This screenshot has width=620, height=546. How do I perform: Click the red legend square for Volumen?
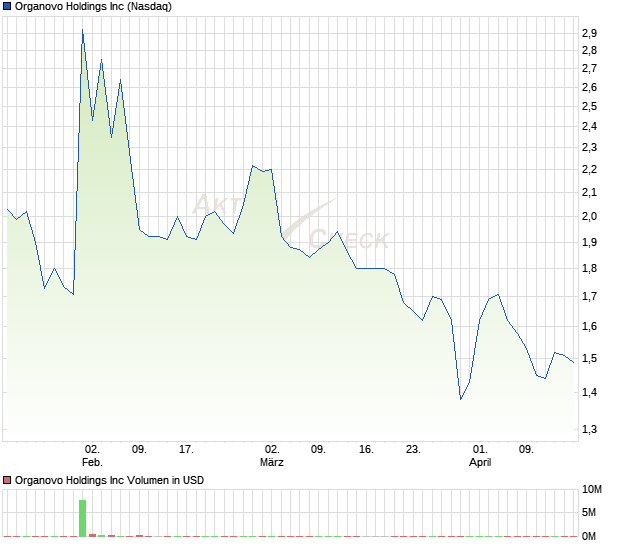pos(7,480)
